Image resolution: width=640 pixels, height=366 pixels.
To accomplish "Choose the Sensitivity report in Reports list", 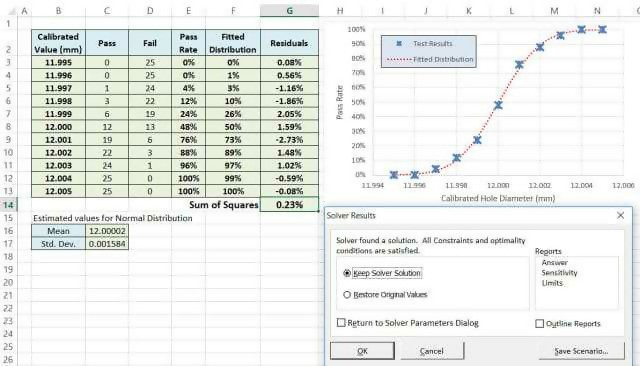I will tap(559, 273).
